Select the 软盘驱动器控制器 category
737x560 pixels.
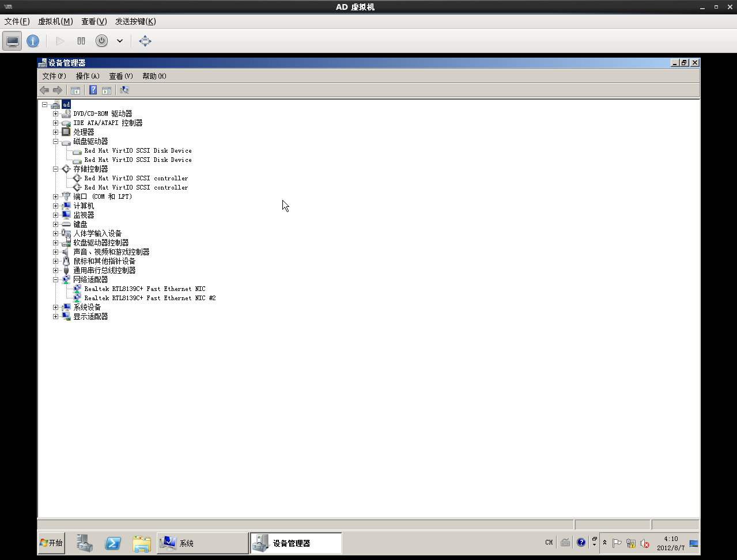coord(101,243)
